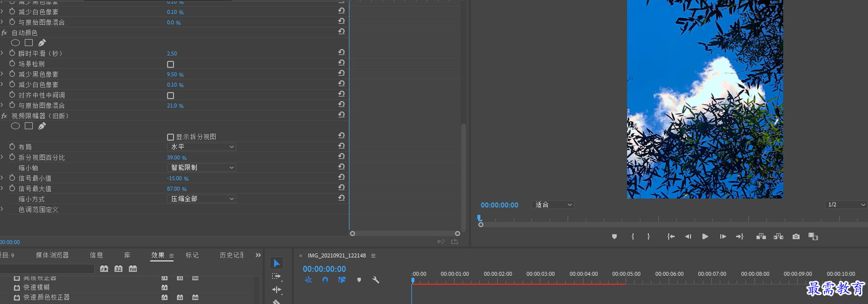Go to In point in program monitor
Viewport: 868px width, 304px height.
(x=671, y=237)
